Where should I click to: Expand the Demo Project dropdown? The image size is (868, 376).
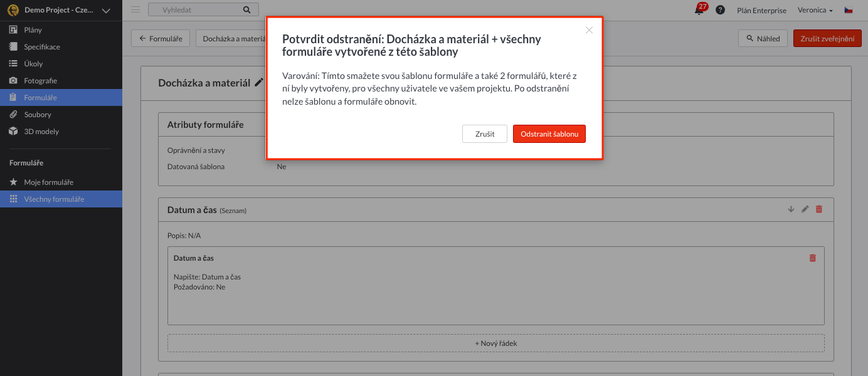coord(105,10)
